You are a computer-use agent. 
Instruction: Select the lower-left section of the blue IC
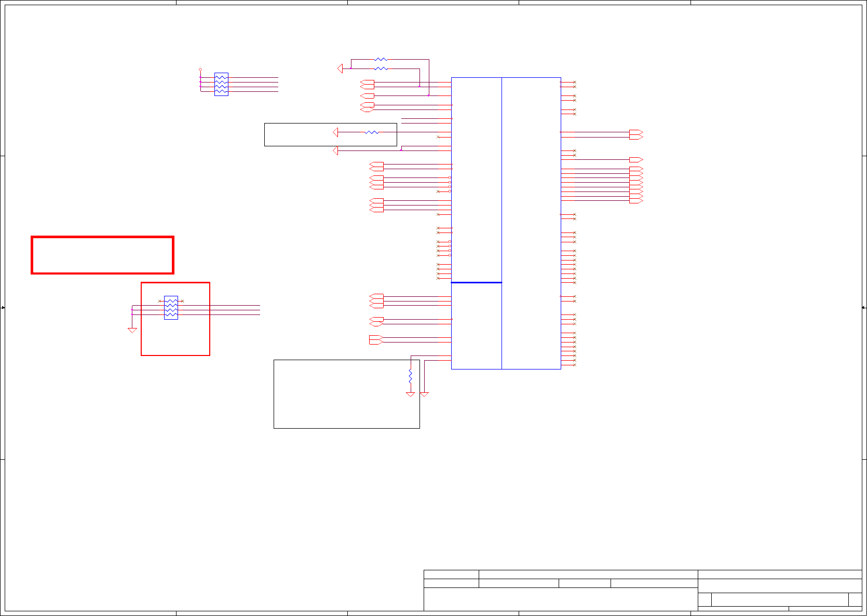coord(477,326)
